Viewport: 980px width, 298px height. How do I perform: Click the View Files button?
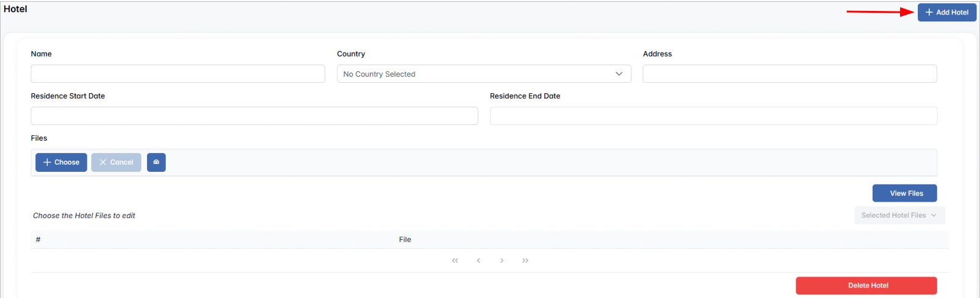point(904,193)
